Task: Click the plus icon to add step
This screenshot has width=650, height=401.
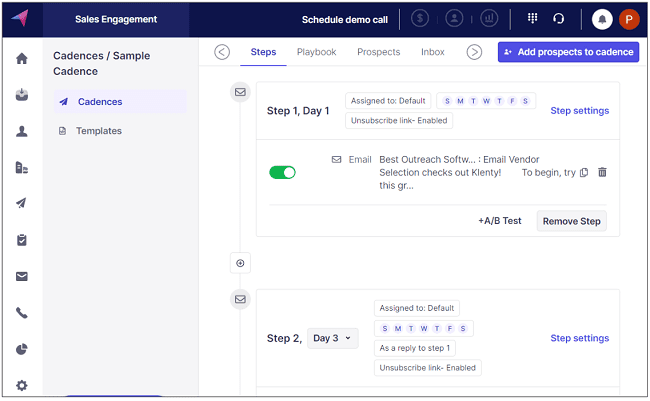Action: [240, 263]
